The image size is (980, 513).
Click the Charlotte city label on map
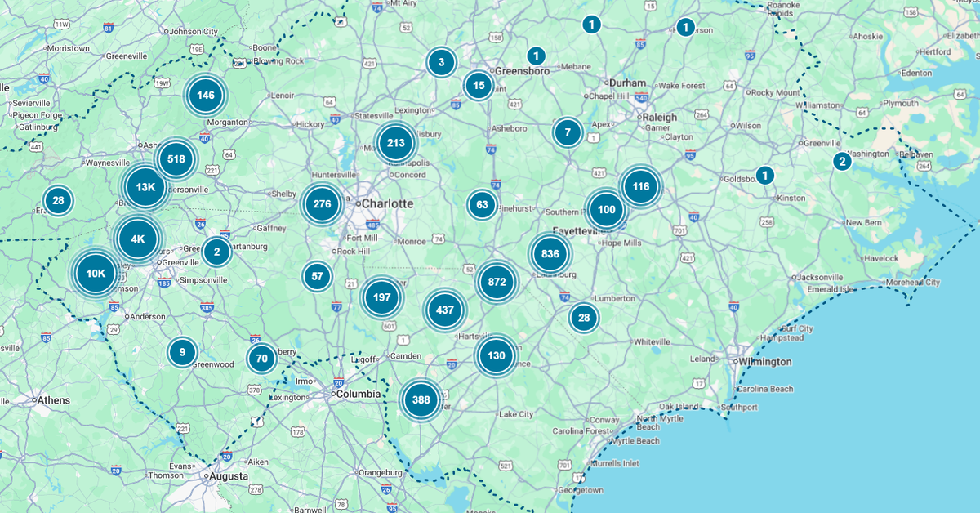coord(387,203)
